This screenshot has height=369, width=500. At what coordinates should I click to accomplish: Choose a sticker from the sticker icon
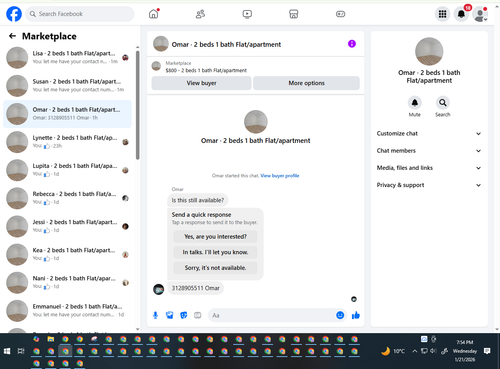tap(184, 315)
